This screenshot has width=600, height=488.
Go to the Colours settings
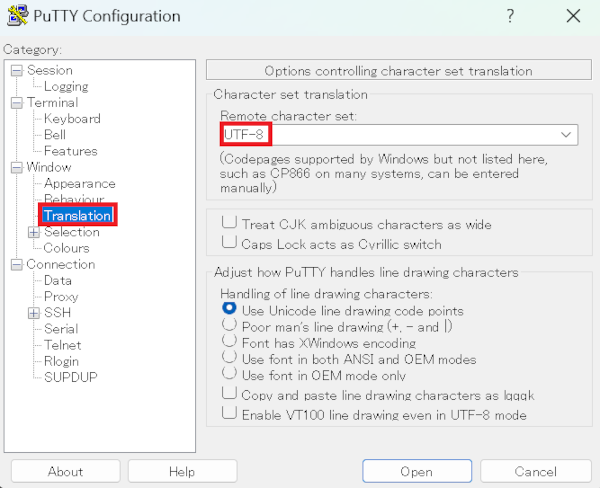(66, 248)
